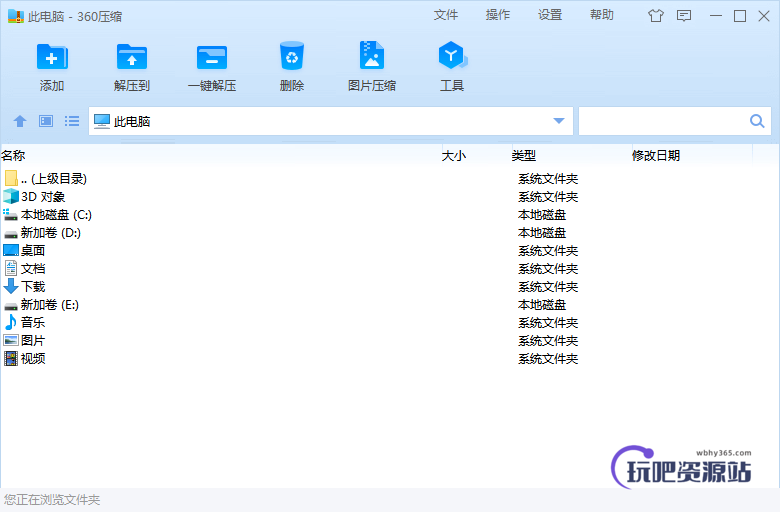Select the 3D 对象 row name
Image resolution: width=780 pixels, height=512 pixels.
(x=43, y=197)
